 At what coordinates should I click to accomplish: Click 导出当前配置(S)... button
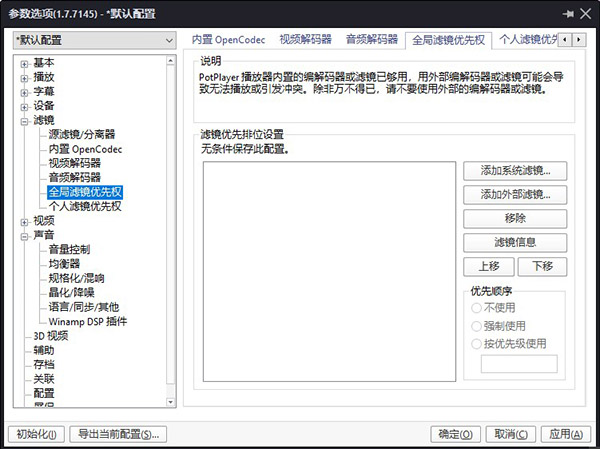point(118,434)
